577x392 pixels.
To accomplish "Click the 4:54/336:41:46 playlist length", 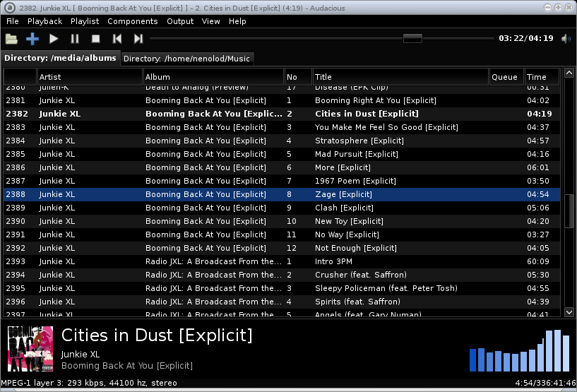I will (545, 383).
